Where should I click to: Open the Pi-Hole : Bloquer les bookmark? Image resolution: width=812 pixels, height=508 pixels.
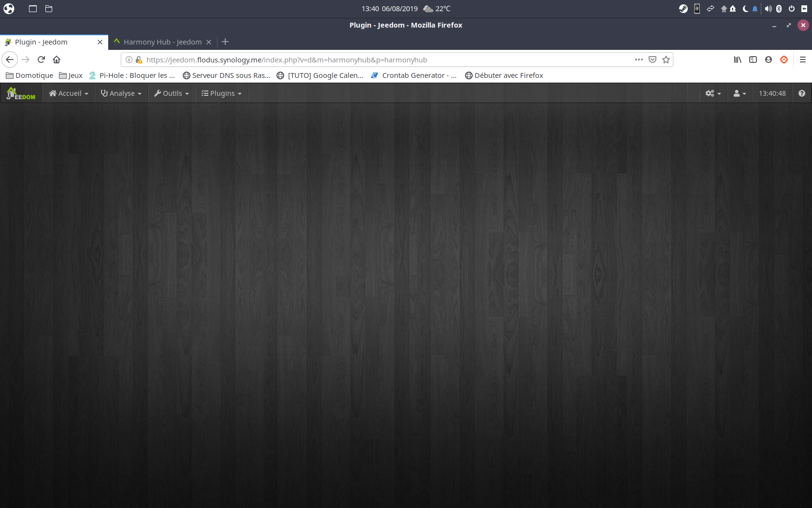(132, 75)
